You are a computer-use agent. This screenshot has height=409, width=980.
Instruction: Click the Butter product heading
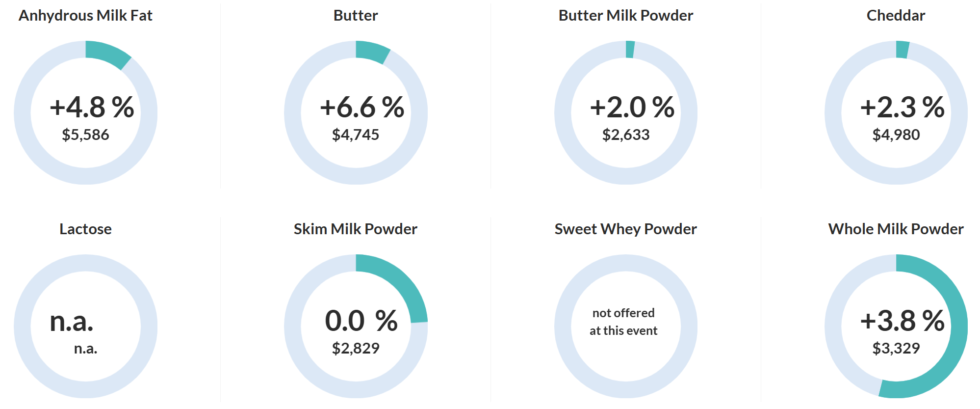click(x=356, y=16)
